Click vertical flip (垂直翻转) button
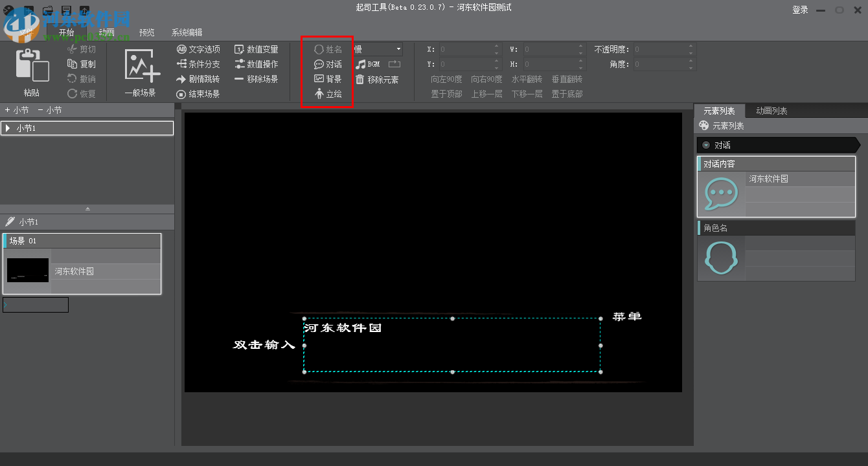868x466 pixels. tap(567, 79)
